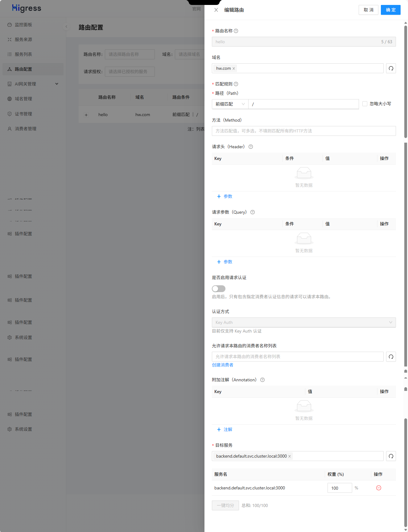Click the help icon next to 附加注解 (Annotation)
Image resolution: width=408 pixels, height=532 pixels.
click(262, 380)
